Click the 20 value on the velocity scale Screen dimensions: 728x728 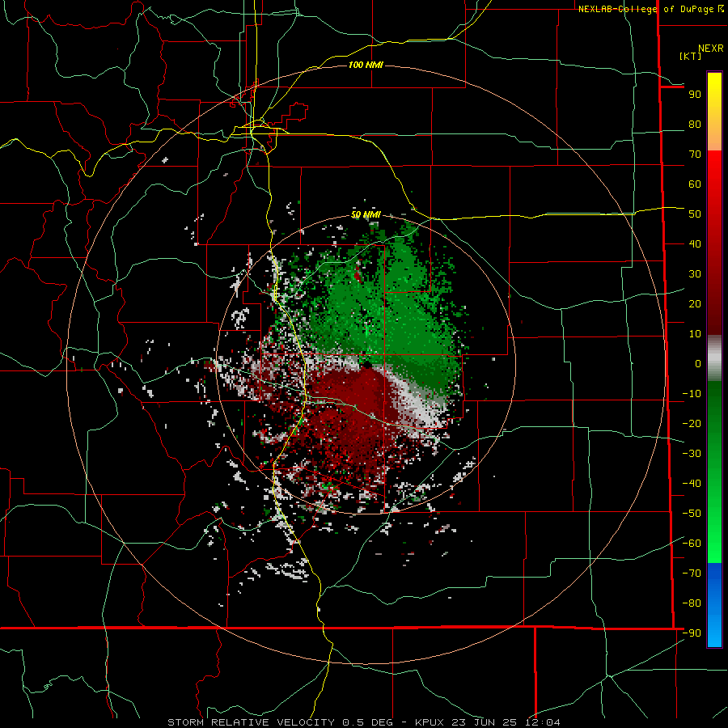(695, 304)
